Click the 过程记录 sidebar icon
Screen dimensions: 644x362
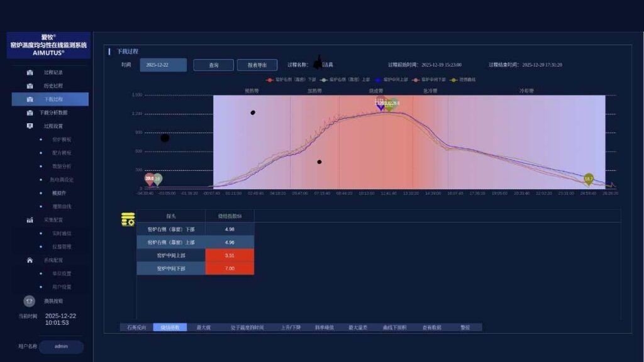coord(30,72)
